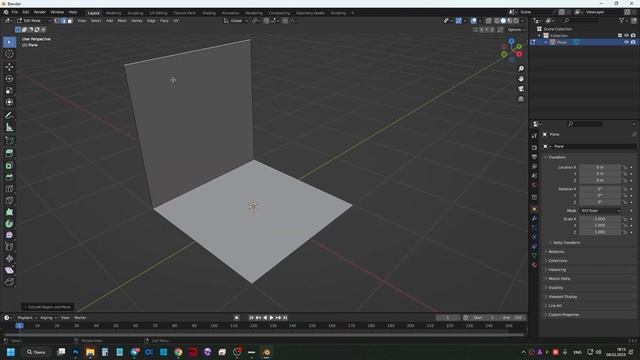
Task: Open the viewport Options dropdown
Action: point(516,30)
